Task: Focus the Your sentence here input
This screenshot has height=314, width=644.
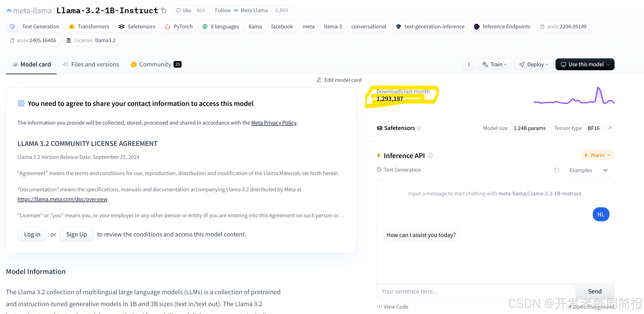Action: point(476,291)
